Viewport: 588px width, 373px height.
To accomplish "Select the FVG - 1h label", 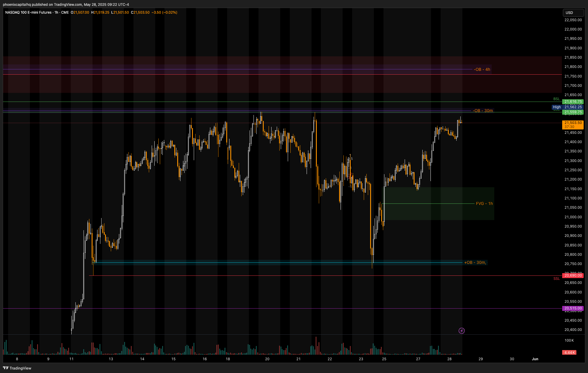I will coord(484,203).
